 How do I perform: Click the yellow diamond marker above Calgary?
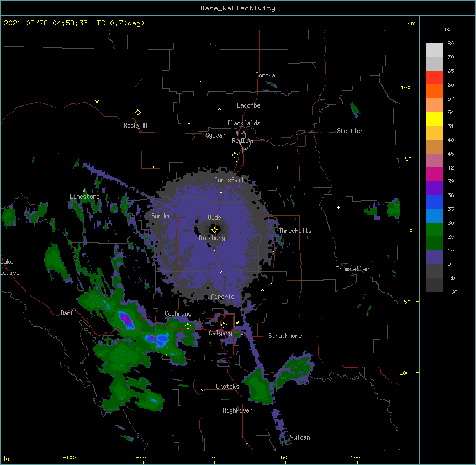[224, 325]
